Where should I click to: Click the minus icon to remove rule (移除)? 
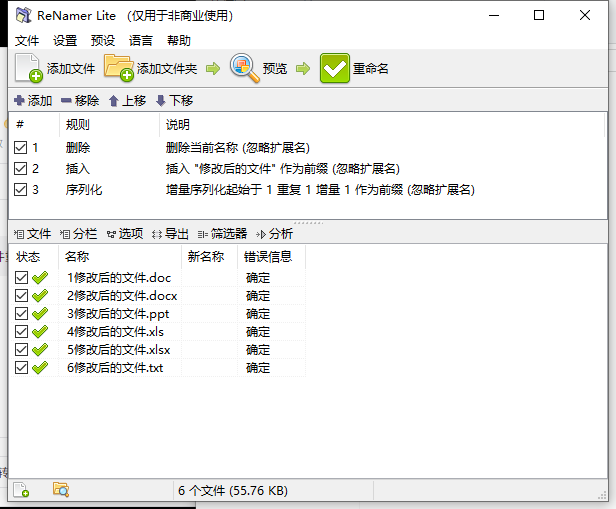[66, 101]
